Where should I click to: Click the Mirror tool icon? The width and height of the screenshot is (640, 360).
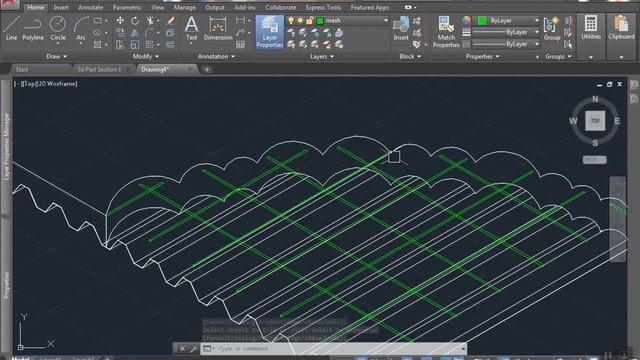tap(135, 33)
